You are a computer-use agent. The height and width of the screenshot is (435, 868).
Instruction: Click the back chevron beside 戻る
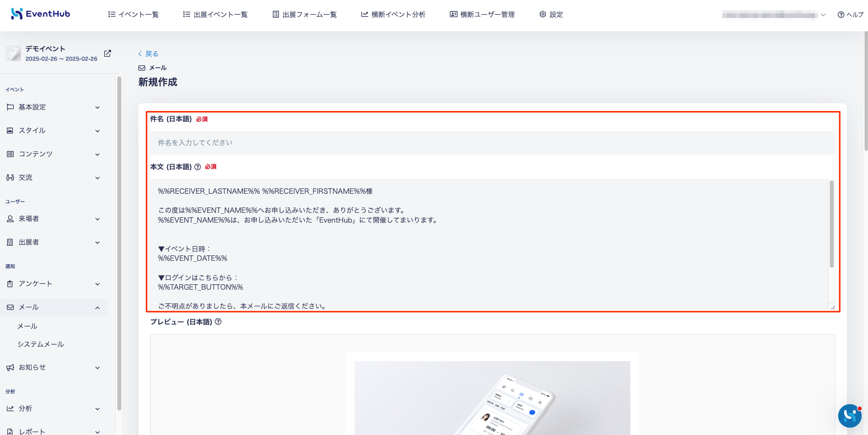(x=140, y=54)
